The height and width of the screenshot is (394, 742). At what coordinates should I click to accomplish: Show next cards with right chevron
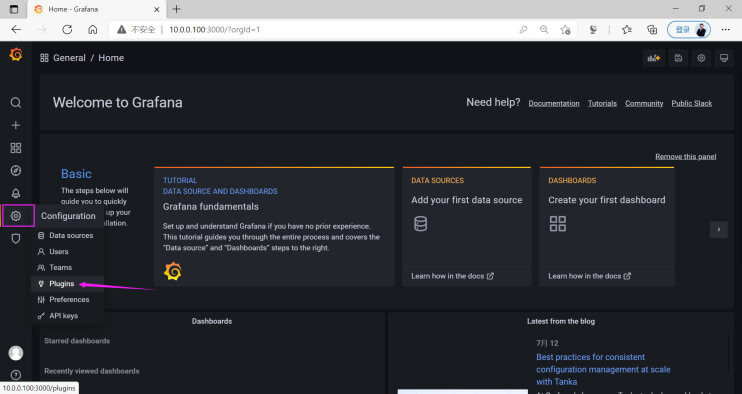[x=718, y=229]
